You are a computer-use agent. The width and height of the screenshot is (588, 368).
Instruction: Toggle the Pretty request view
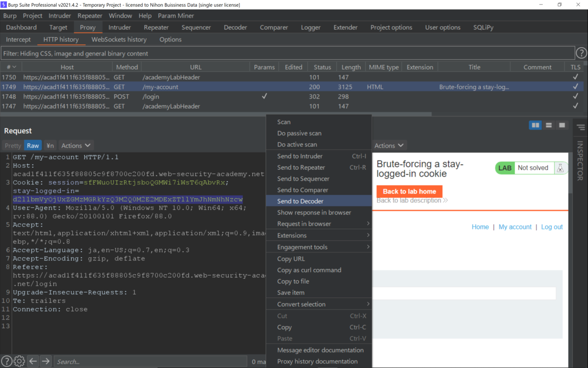point(13,146)
